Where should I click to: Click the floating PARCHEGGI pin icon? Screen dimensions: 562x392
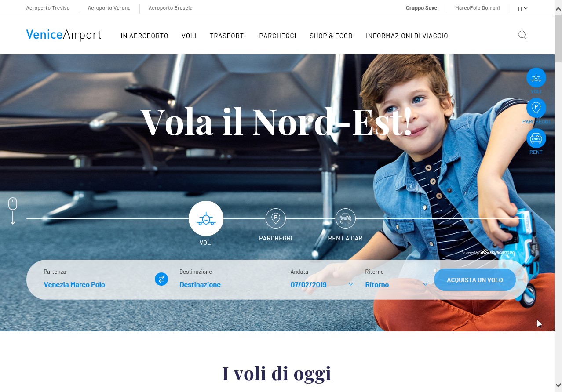click(536, 108)
